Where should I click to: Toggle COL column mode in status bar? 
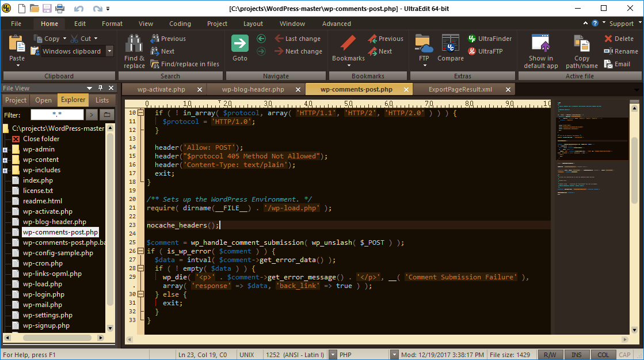click(x=603, y=355)
